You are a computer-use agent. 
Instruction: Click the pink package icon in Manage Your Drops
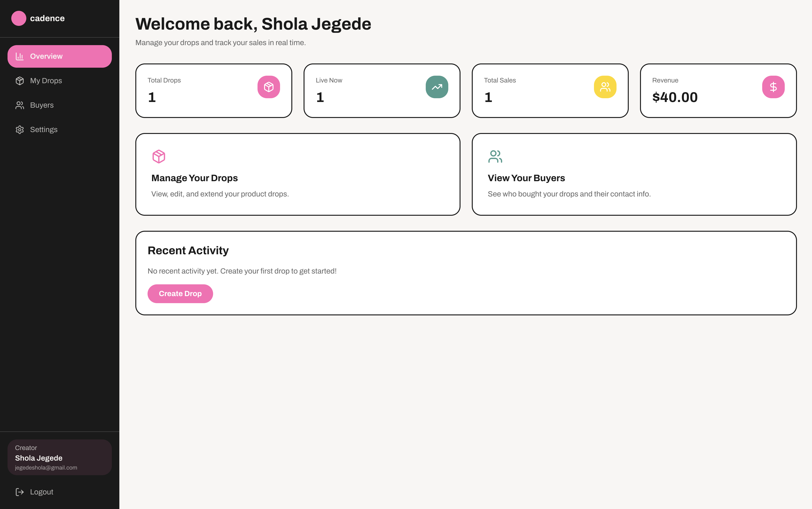[x=159, y=157]
